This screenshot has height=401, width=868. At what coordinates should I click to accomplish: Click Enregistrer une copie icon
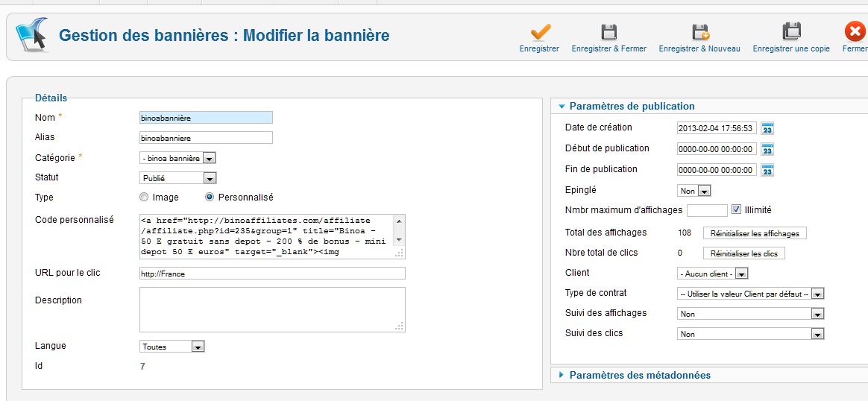point(791,32)
